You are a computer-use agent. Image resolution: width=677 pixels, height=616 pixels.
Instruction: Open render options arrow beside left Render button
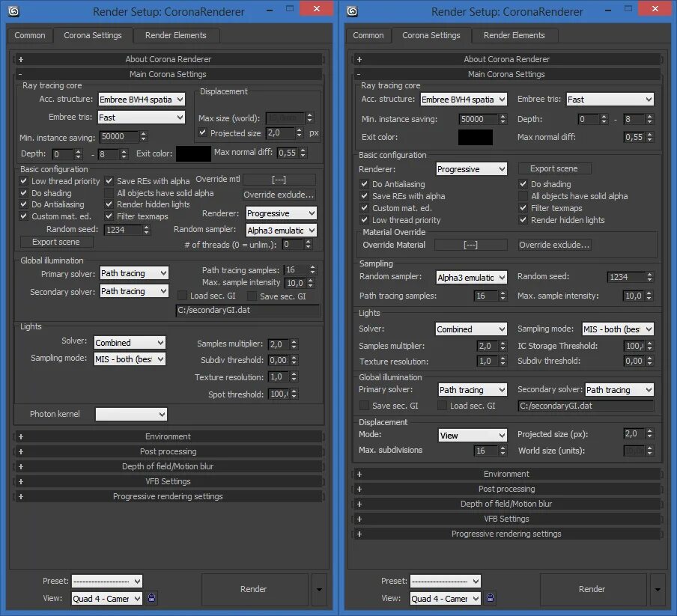(319, 589)
